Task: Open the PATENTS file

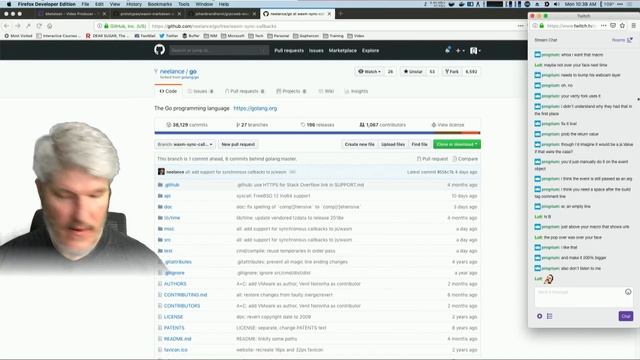Action: click(x=174, y=328)
